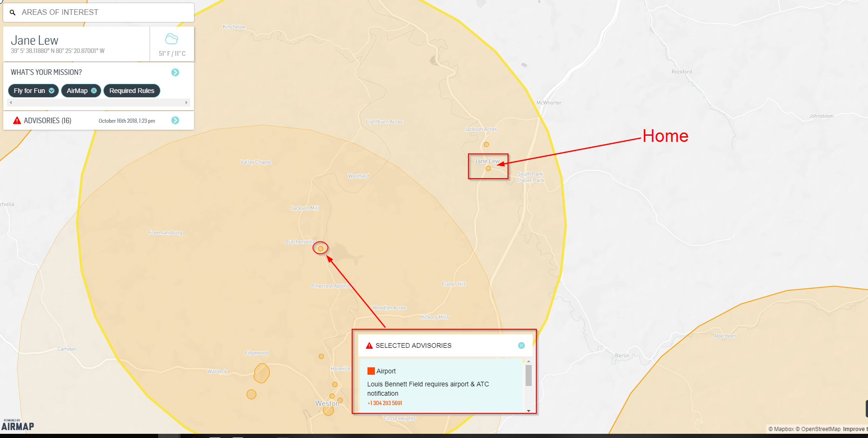This screenshot has height=438, width=868.
Task: Click the Jane Lew map marker
Action: click(488, 169)
